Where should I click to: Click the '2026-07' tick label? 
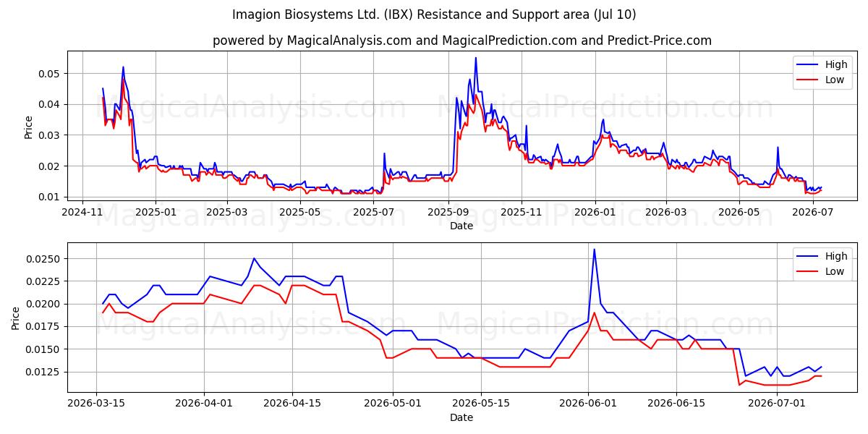tap(813, 211)
